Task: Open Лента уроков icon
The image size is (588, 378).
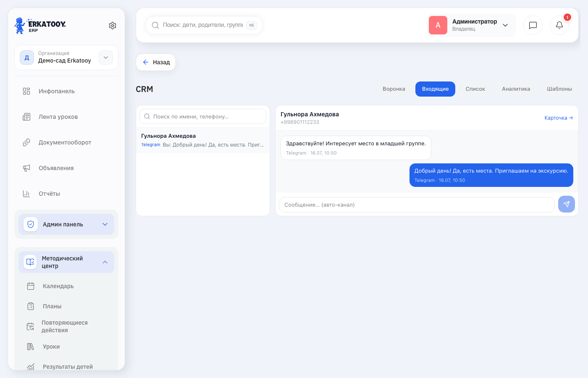Action: coord(26,117)
